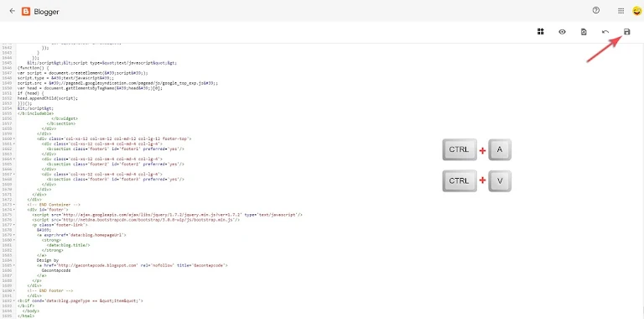Screen dimensions: 644x319
Task: Click the b:section footer3 line
Action: pyautogui.click(x=115, y=180)
